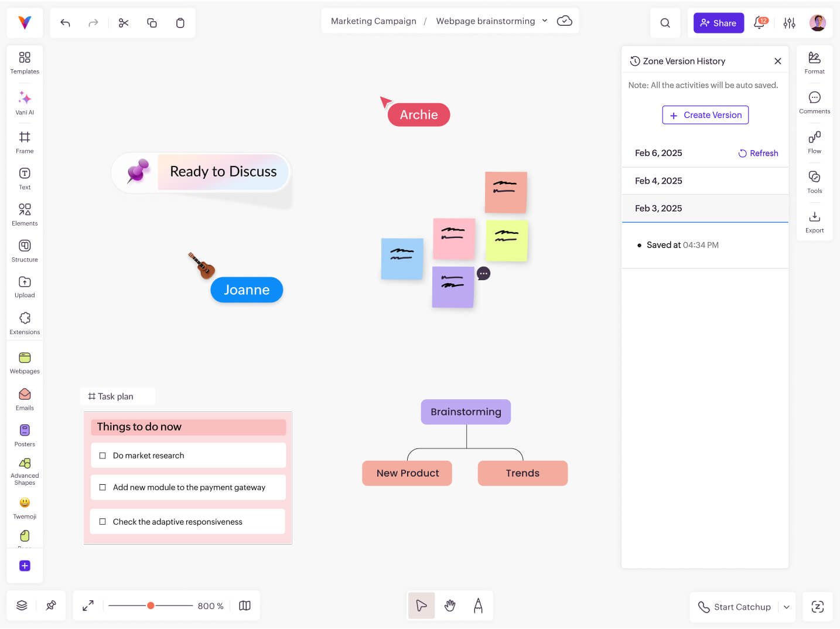Open the Structure panel
The width and height of the screenshot is (840, 629).
[25, 250]
